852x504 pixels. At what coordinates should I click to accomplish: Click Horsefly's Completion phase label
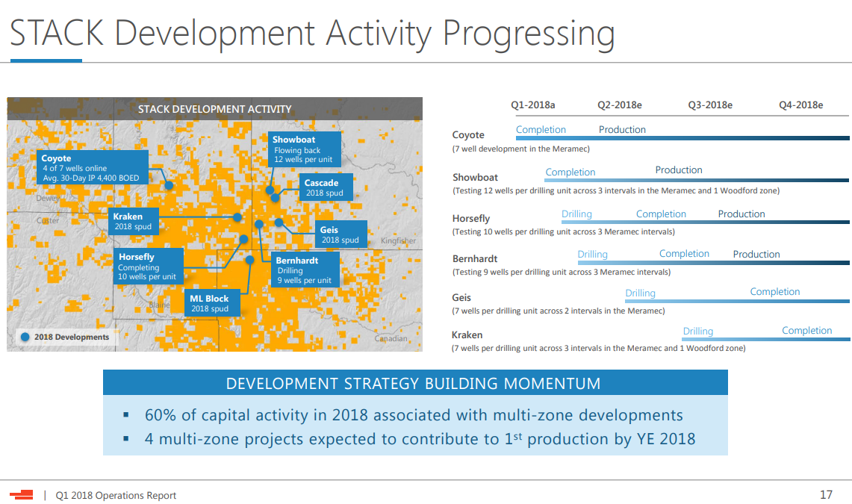coord(661,214)
